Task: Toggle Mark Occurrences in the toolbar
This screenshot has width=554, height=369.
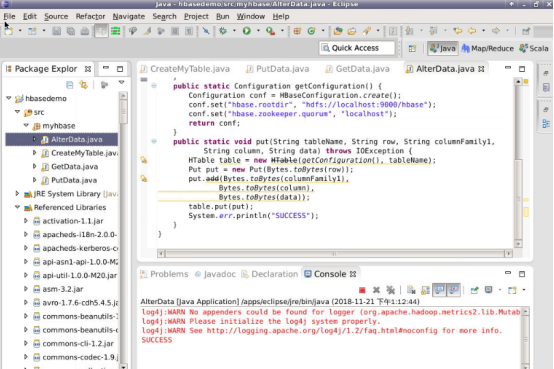Action: (147, 31)
